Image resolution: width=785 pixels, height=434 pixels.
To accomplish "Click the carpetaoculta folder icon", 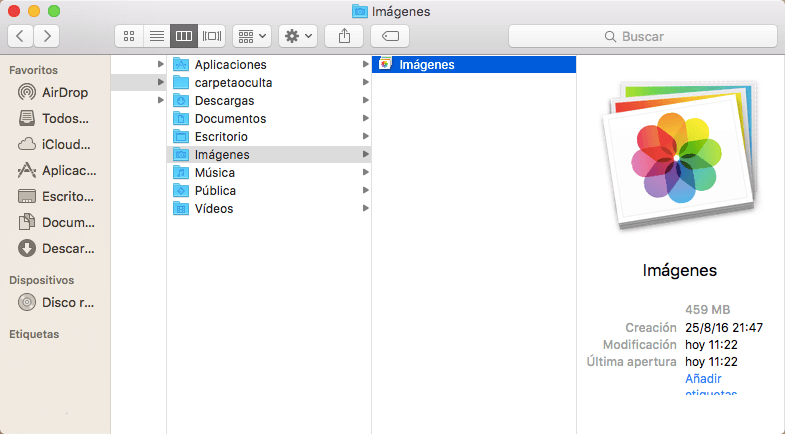I will click(181, 82).
